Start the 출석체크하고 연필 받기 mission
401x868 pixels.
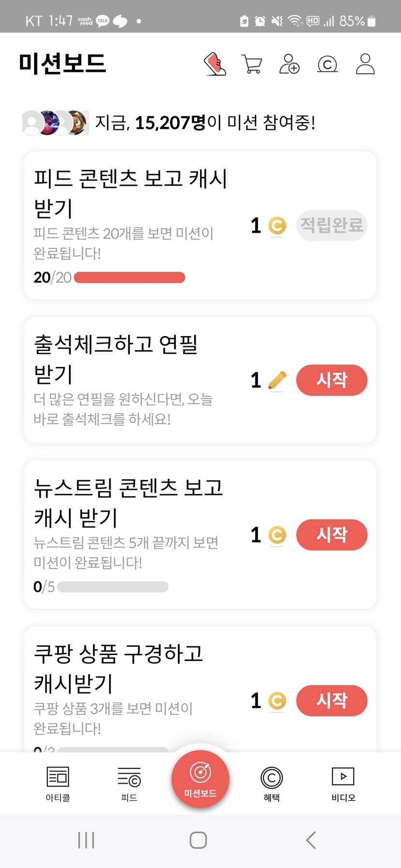[331, 380]
